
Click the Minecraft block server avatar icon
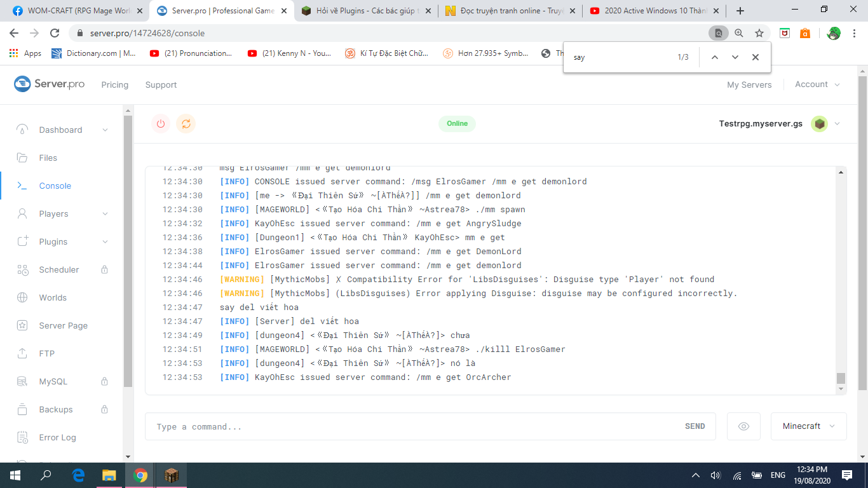(x=819, y=124)
